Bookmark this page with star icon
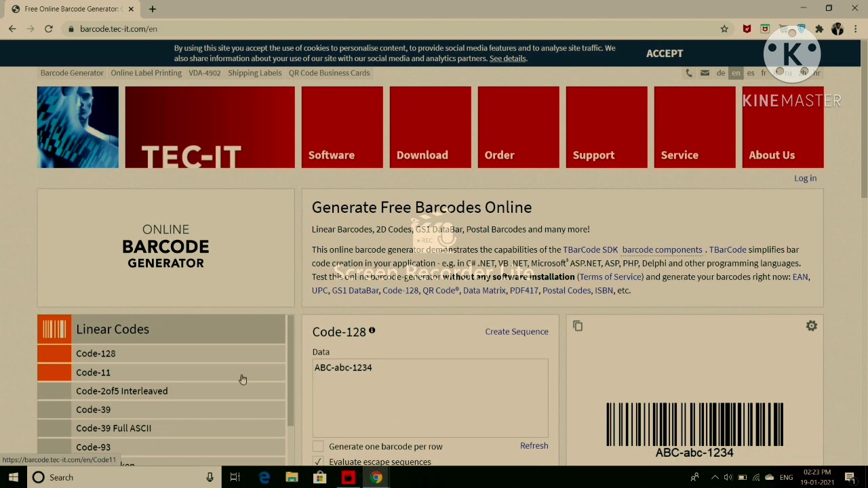This screenshot has width=868, height=488. click(724, 29)
